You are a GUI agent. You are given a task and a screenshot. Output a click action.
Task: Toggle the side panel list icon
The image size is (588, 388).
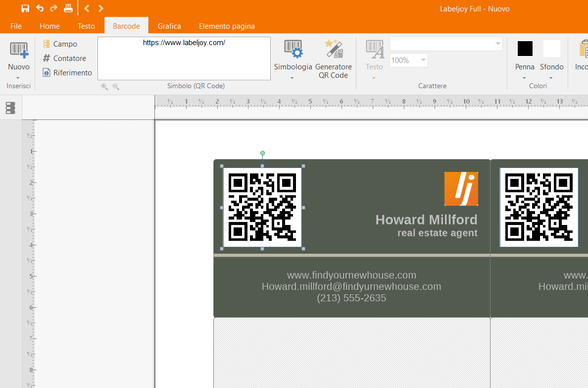pyautogui.click(x=10, y=108)
